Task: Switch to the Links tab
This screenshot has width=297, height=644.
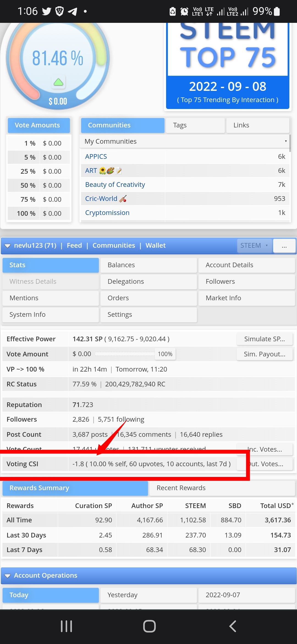Action: (258, 125)
